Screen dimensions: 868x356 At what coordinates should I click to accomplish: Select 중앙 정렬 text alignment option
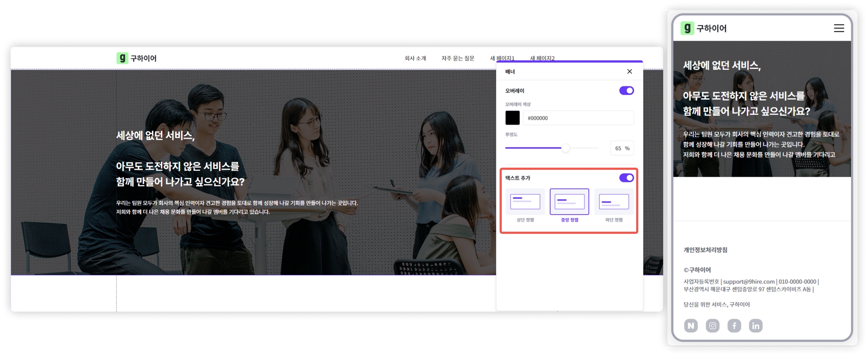point(569,206)
